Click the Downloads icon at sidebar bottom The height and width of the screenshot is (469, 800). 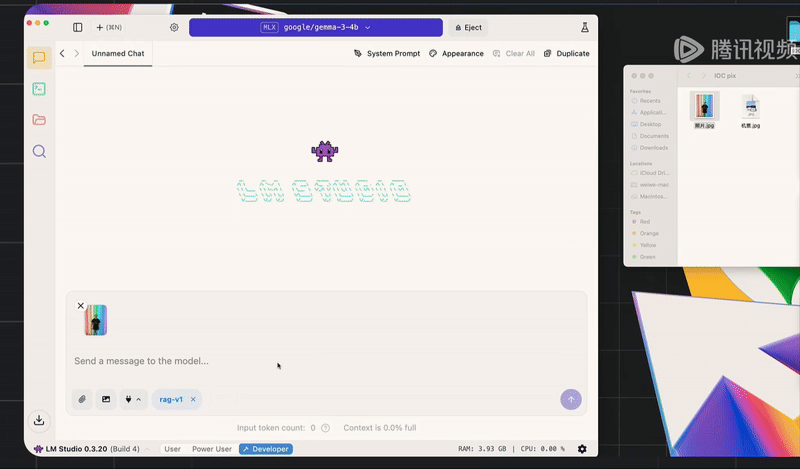(x=39, y=420)
